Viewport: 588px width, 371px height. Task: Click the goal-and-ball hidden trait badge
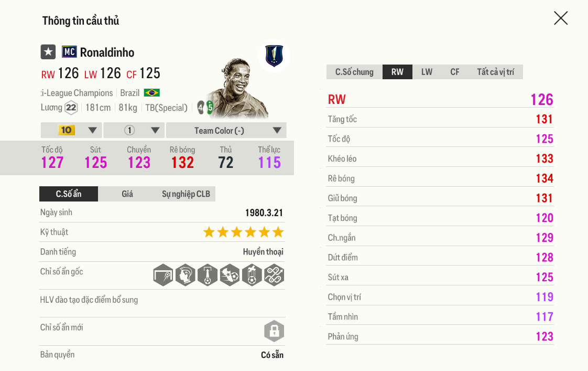tap(163, 274)
